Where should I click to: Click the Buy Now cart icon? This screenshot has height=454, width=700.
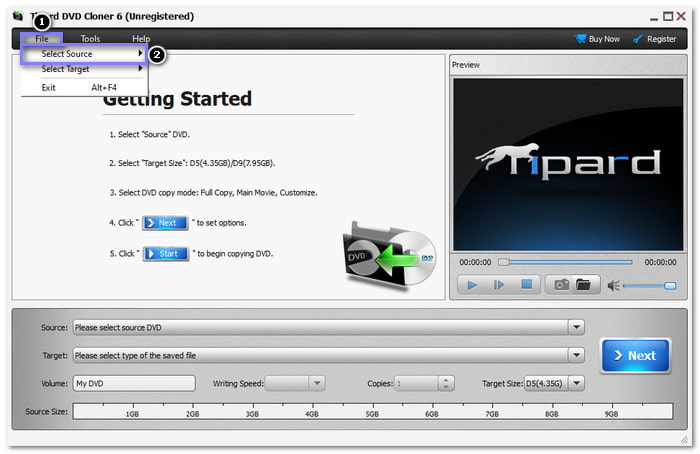pyautogui.click(x=580, y=39)
